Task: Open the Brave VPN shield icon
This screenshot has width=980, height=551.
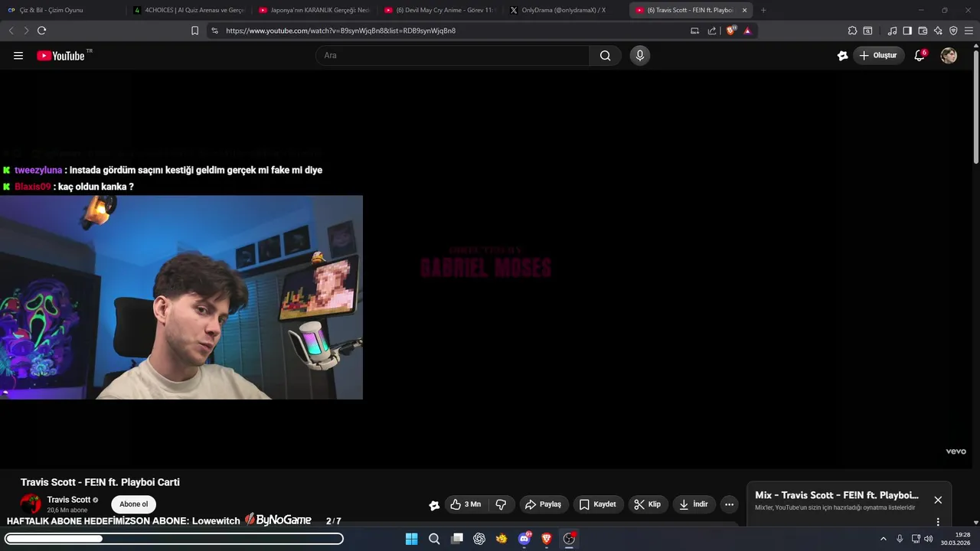Action: 953,31
